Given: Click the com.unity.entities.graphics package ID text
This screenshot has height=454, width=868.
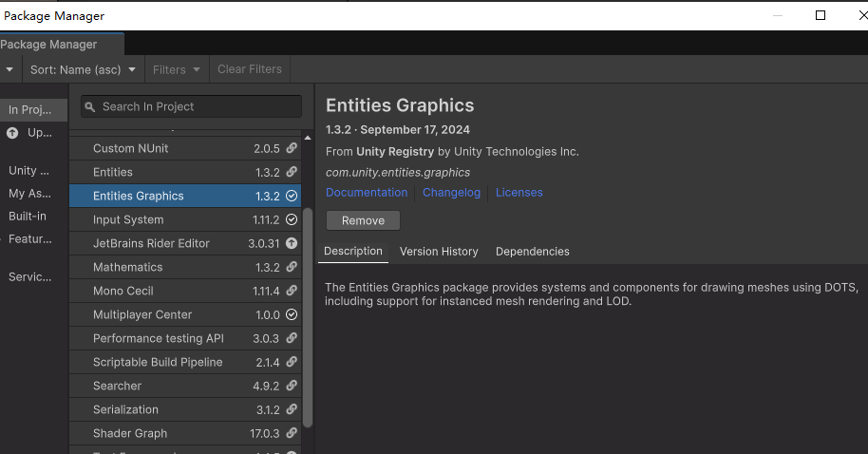Looking at the screenshot, I should (398, 173).
